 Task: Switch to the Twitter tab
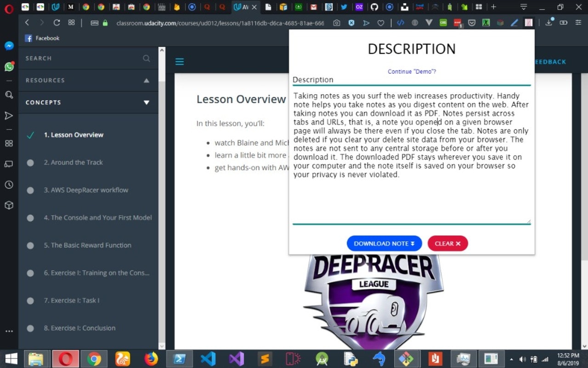(x=344, y=7)
